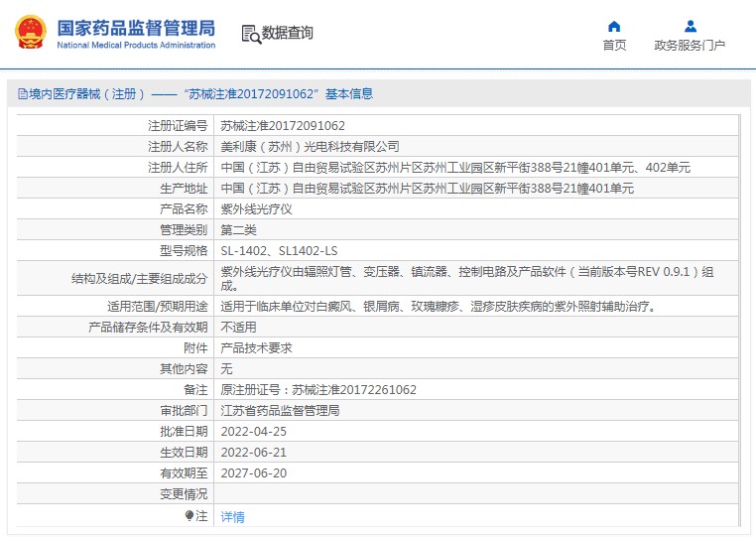756x538 pixels.
Task: Click the model spec value SL-1402、SL1402-LS
Action: coord(279,251)
